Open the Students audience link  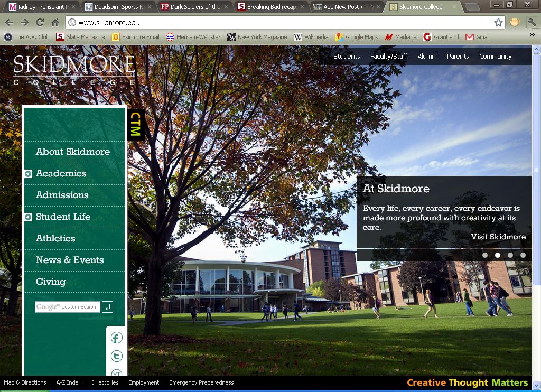point(347,56)
